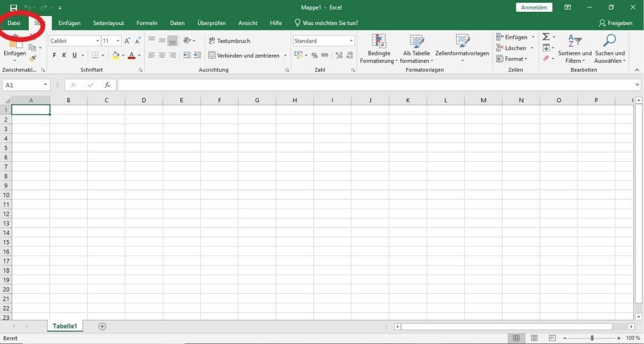Image resolution: width=644 pixels, height=344 pixels.
Task: Add a new sheet with plus icon
Action: pos(102,326)
